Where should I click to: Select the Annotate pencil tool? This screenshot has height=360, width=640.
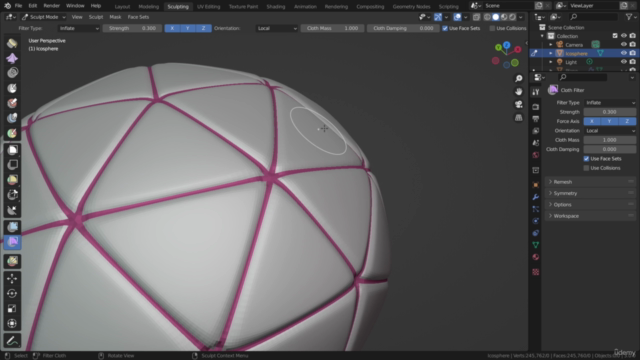point(12,341)
